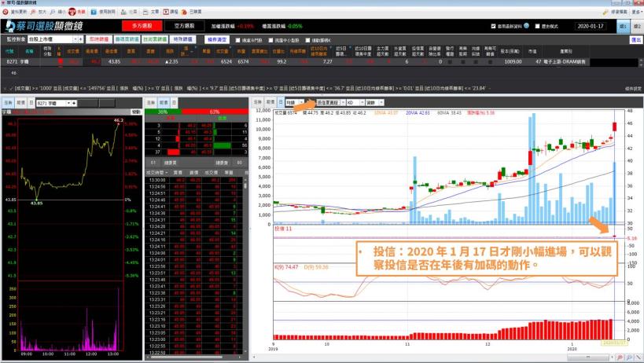
Task: Enable the 歷史模式 checkbox
Action: [x=537, y=26]
